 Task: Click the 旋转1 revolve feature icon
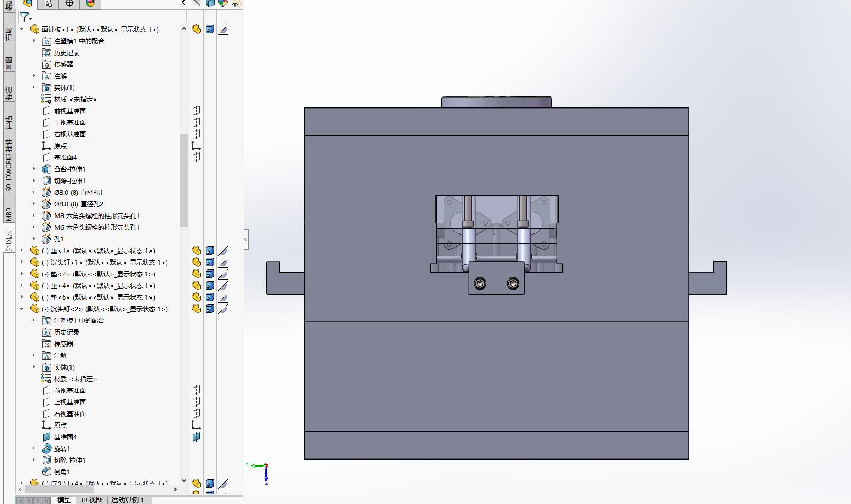pos(47,448)
